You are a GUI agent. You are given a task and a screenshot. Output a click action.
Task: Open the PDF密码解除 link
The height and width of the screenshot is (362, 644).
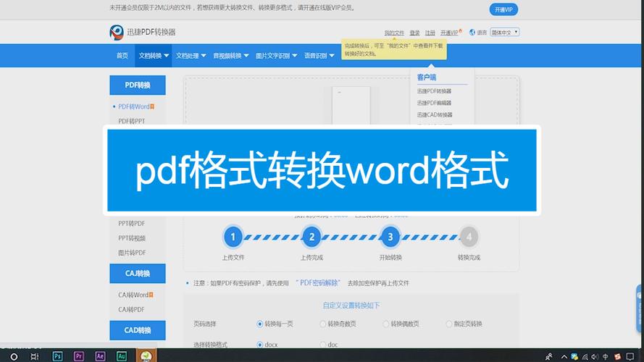click(x=318, y=283)
